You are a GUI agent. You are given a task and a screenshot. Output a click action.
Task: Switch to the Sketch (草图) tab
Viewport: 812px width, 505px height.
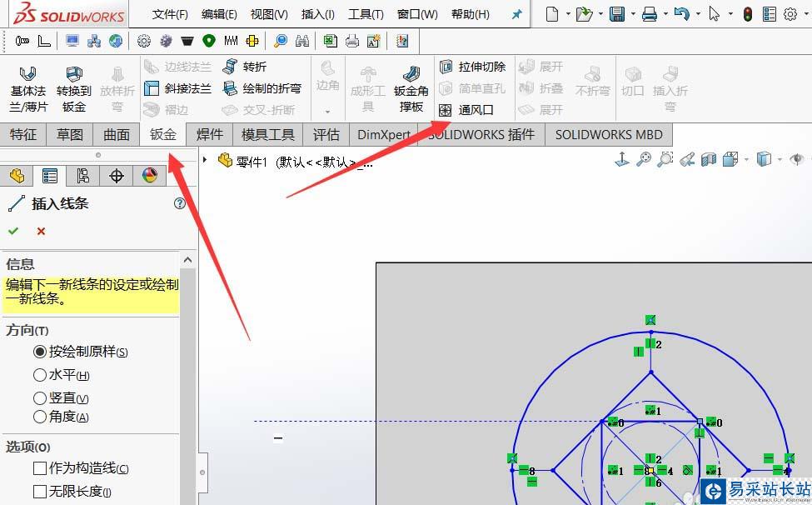click(x=70, y=135)
